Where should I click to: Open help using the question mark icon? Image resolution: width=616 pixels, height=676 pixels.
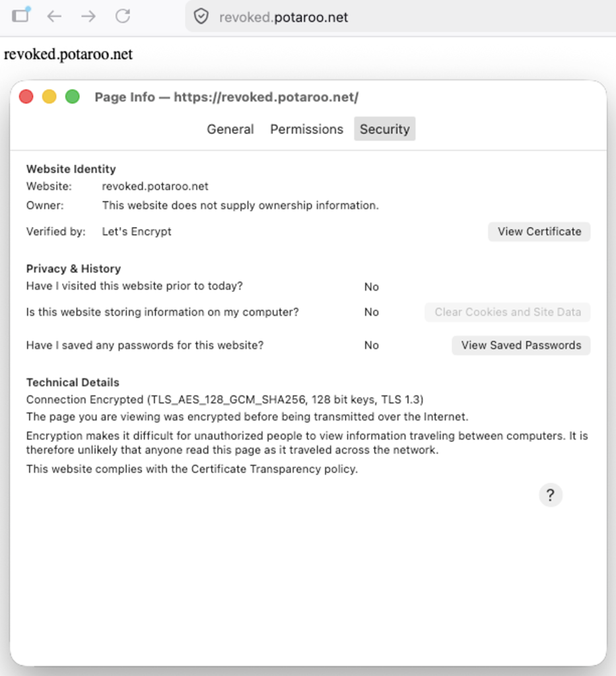[551, 494]
